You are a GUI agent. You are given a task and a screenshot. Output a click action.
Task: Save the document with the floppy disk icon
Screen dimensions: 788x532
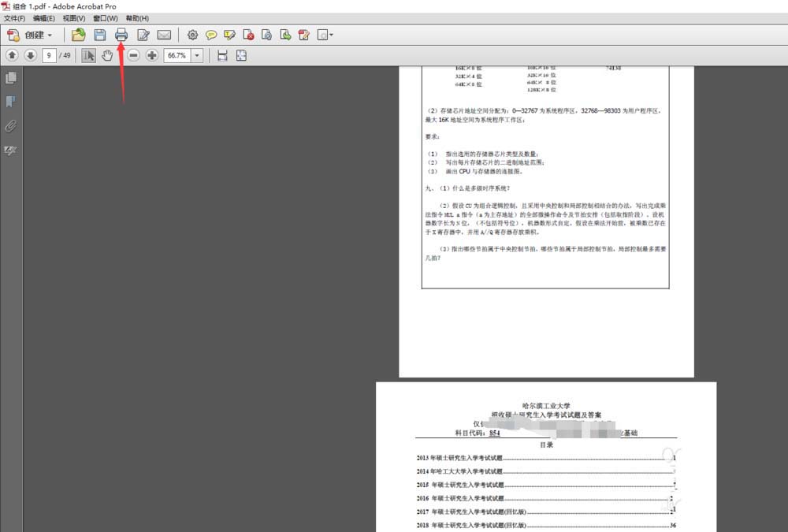[x=100, y=35]
